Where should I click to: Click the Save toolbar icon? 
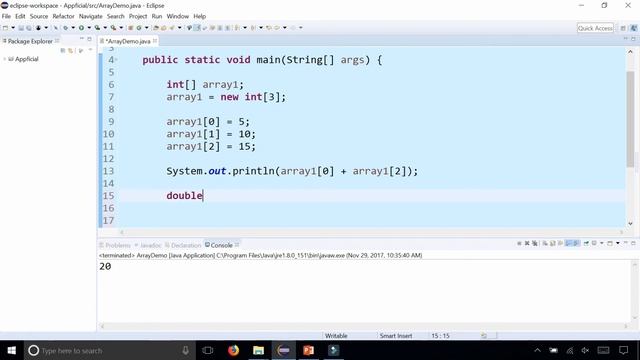click(21, 28)
